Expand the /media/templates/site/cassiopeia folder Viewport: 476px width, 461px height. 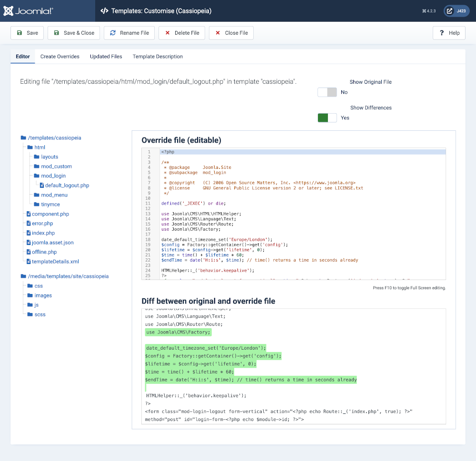[x=69, y=276]
